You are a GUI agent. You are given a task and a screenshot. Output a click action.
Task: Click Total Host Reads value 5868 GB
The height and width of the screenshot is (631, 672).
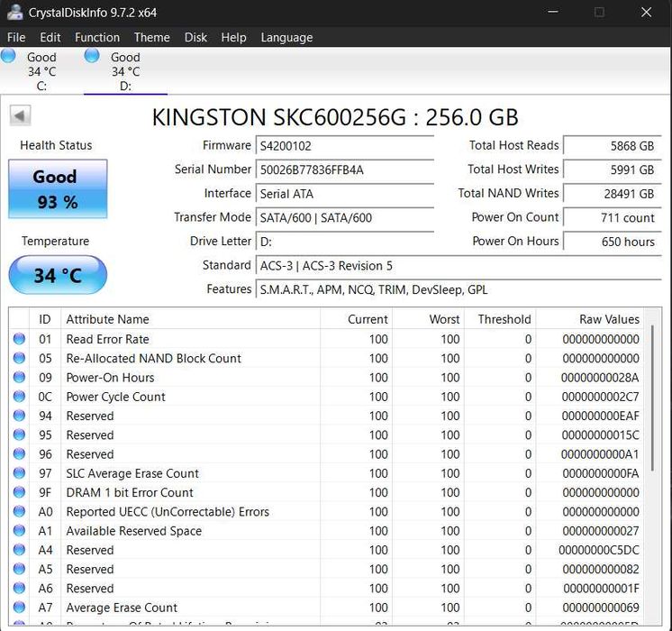pyautogui.click(x=613, y=146)
